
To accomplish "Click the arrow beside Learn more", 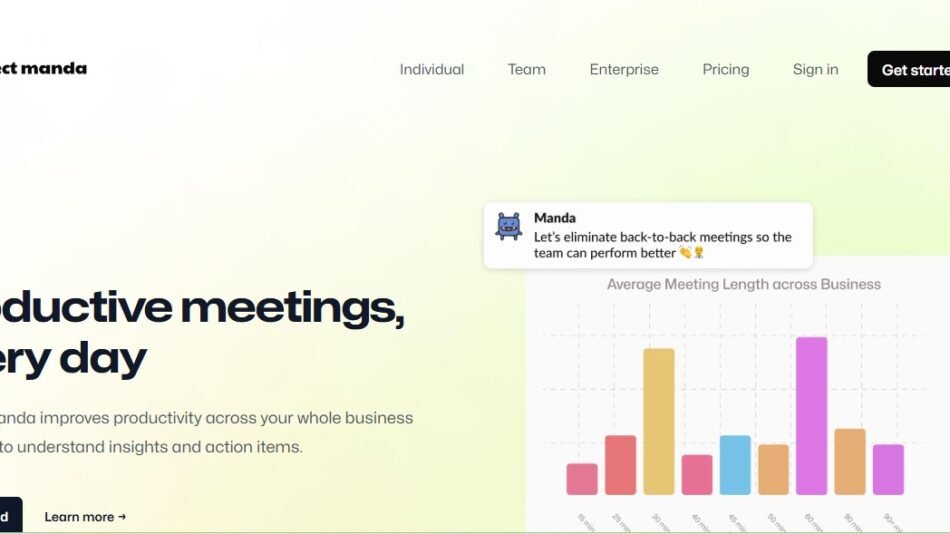I will 122,517.
